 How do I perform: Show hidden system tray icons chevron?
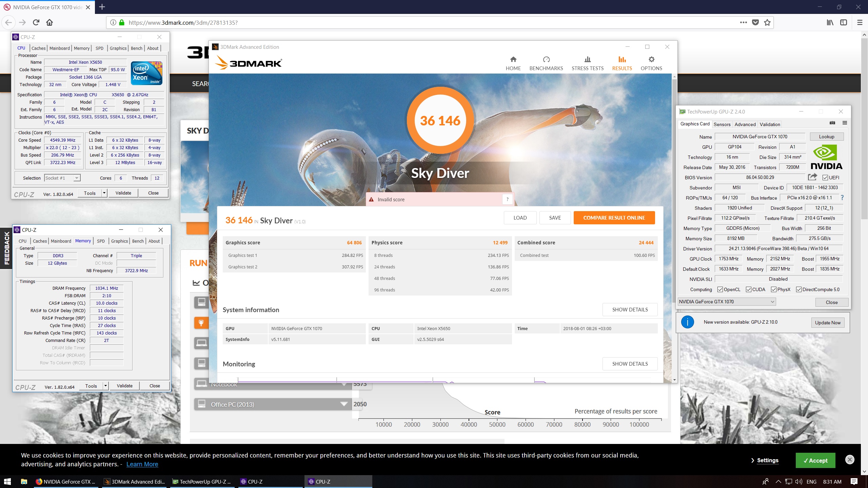pyautogui.click(x=778, y=482)
